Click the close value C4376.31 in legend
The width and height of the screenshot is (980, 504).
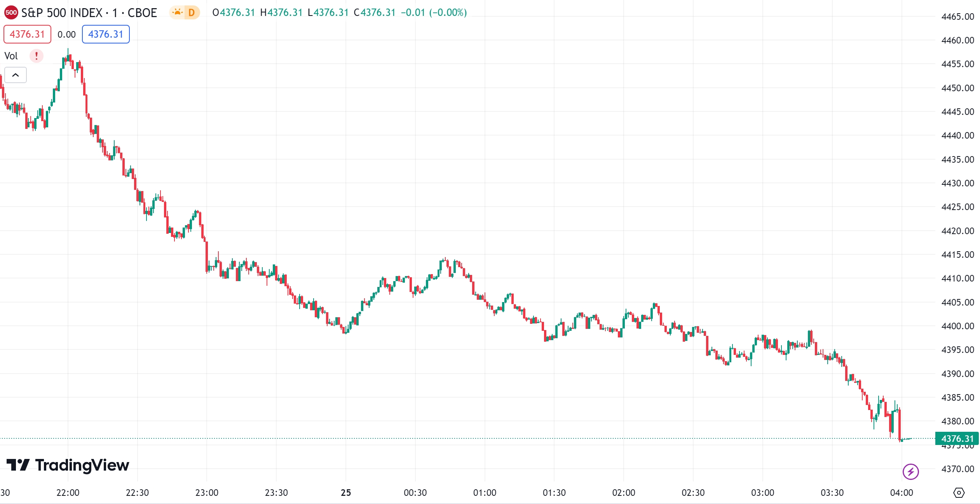pos(374,12)
